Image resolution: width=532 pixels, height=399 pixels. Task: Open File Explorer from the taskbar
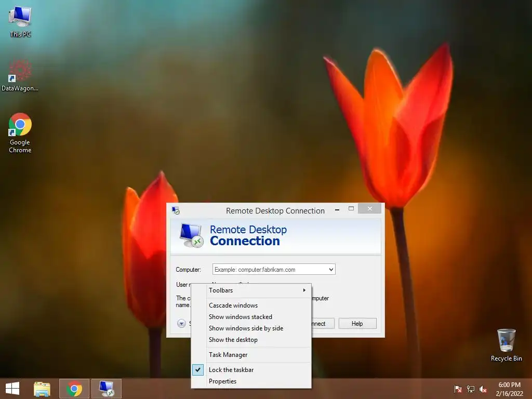tap(42, 389)
